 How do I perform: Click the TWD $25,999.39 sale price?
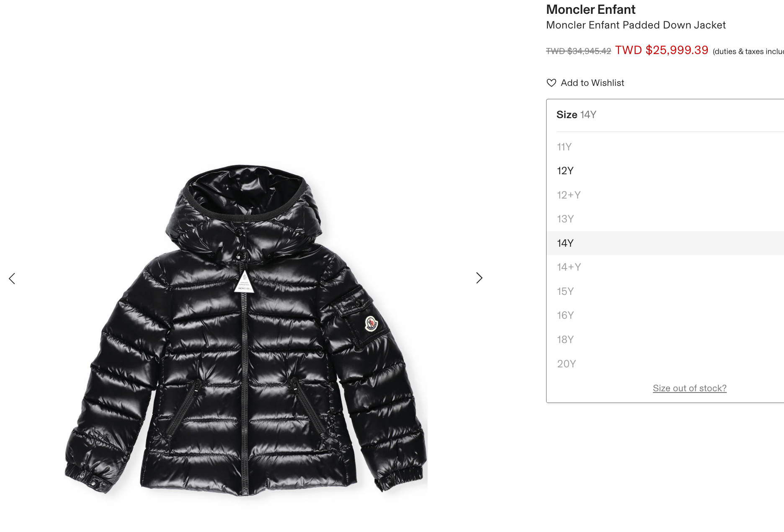tap(661, 50)
